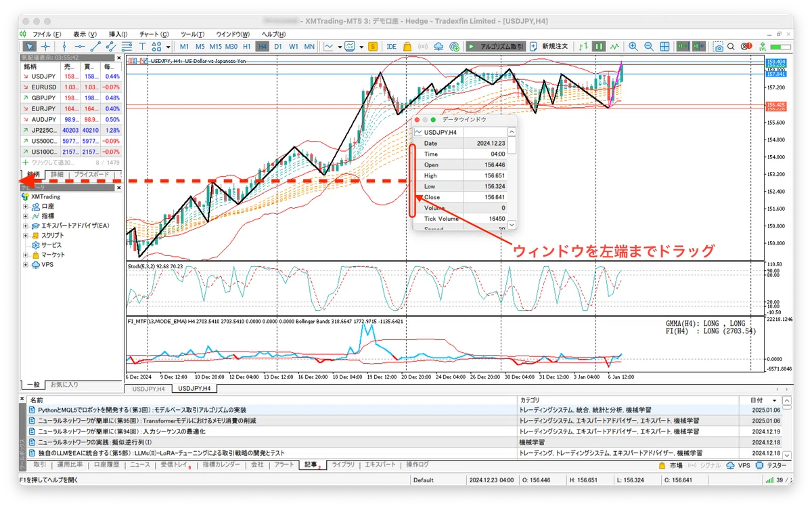This screenshot has height=508, width=812.
Task: Open article PythonとMQL5でロボットを開発する(第3回)
Action: (x=142, y=410)
